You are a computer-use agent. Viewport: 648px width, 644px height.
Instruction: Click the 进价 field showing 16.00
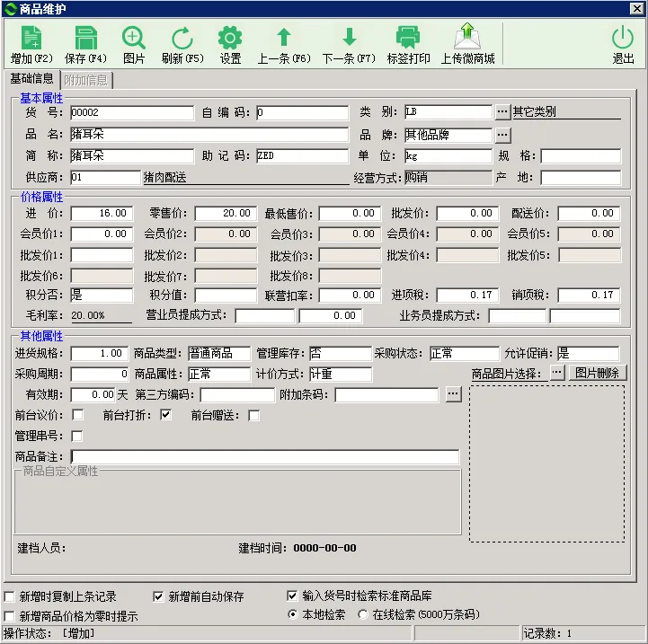click(102, 213)
